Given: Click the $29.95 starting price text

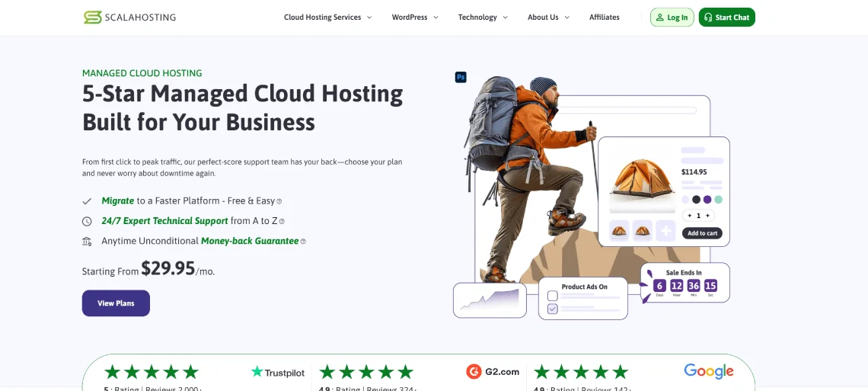Looking at the screenshot, I should [x=168, y=268].
